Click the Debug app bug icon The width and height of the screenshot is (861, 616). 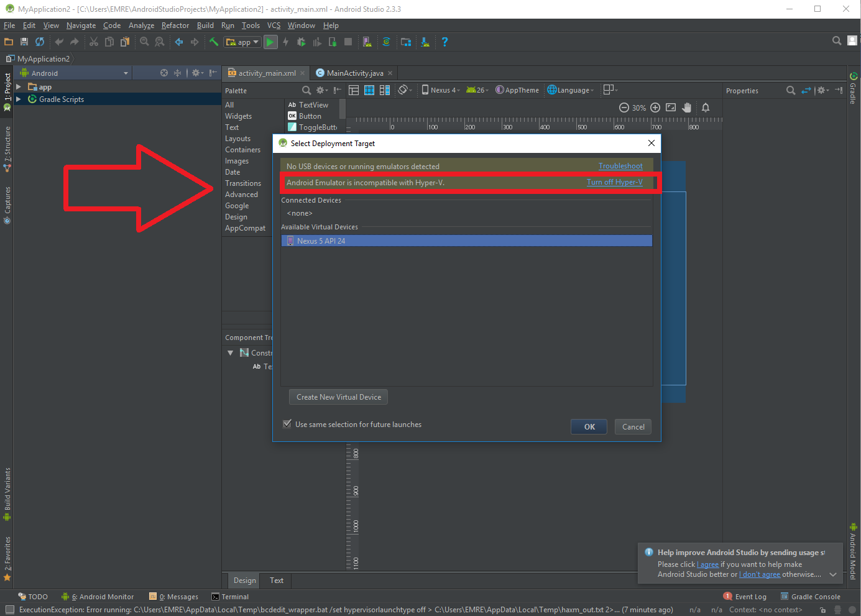(x=301, y=42)
